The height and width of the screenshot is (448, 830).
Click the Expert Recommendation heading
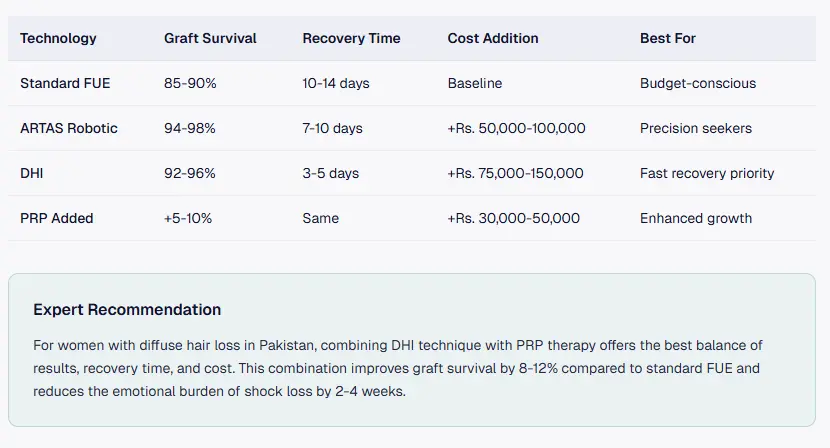127,310
